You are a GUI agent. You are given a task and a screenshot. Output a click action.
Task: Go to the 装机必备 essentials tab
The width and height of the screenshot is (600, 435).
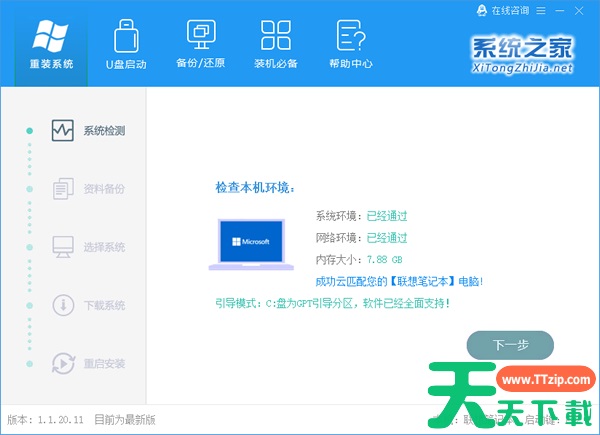[275, 44]
